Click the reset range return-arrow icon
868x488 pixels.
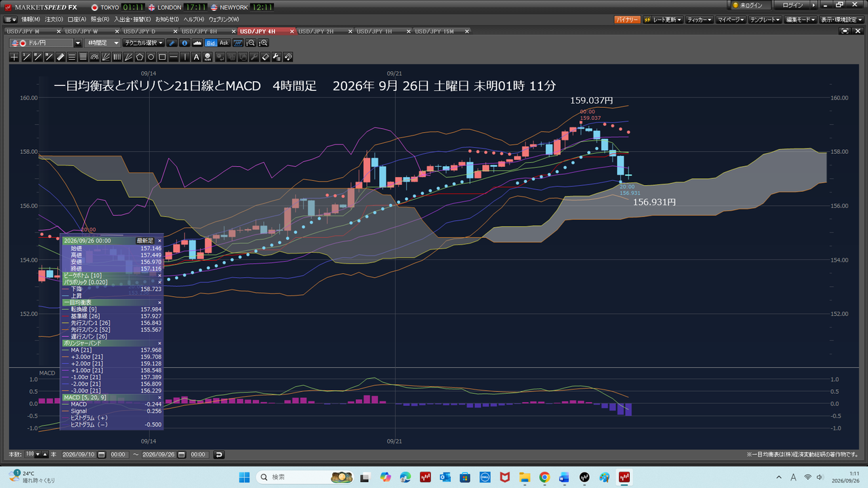tap(219, 454)
